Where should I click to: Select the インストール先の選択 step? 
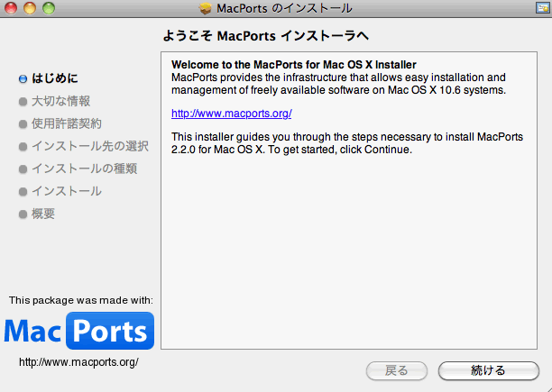90,146
